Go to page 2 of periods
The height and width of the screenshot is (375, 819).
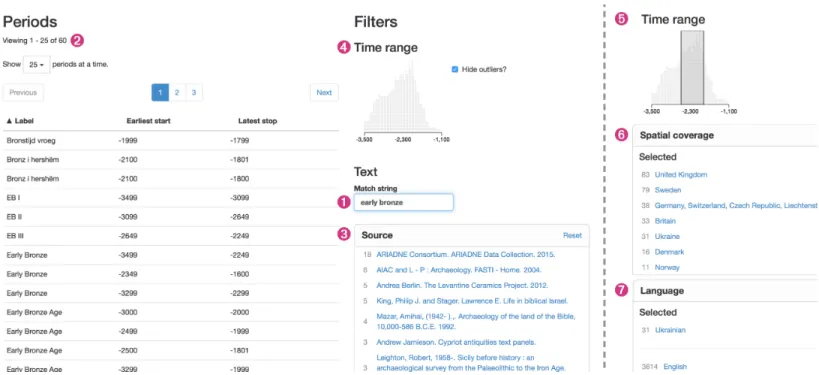177,92
